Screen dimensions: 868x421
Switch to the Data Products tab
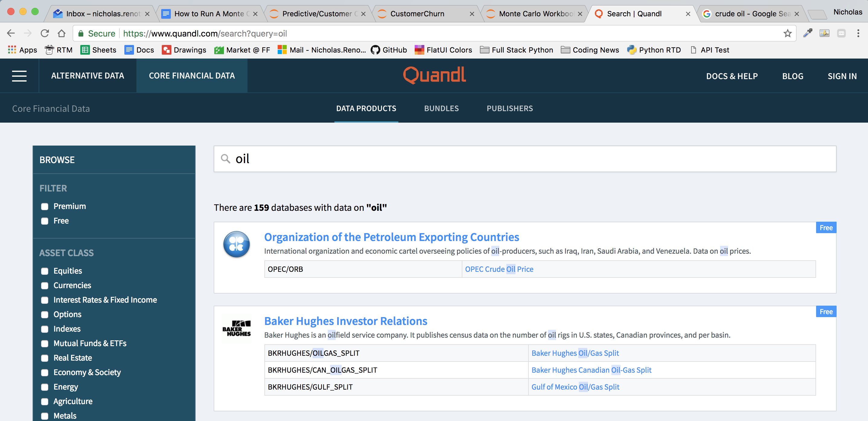pos(366,108)
